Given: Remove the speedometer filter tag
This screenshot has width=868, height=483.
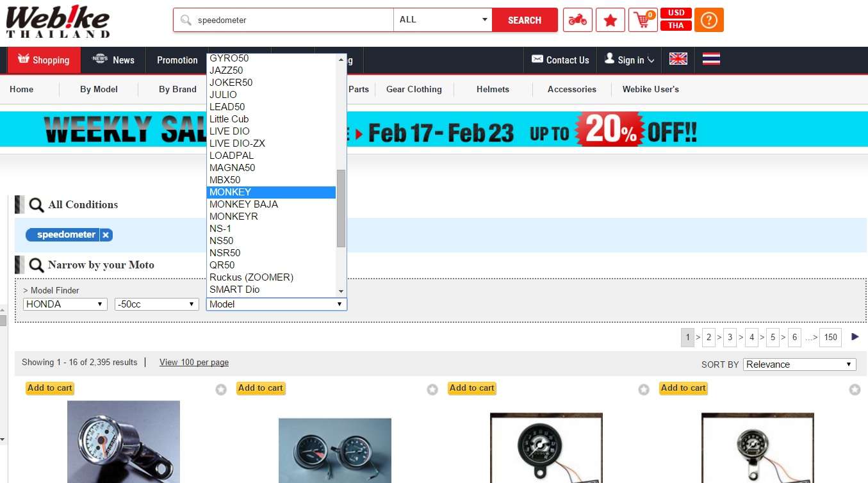Looking at the screenshot, I should click(106, 235).
